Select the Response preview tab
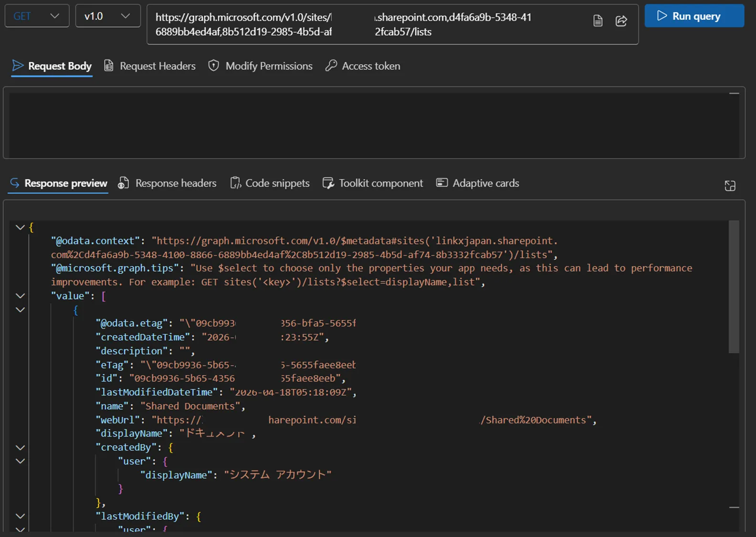Image resolution: width=756 pixels, height=537 pixels. (58, 183)
